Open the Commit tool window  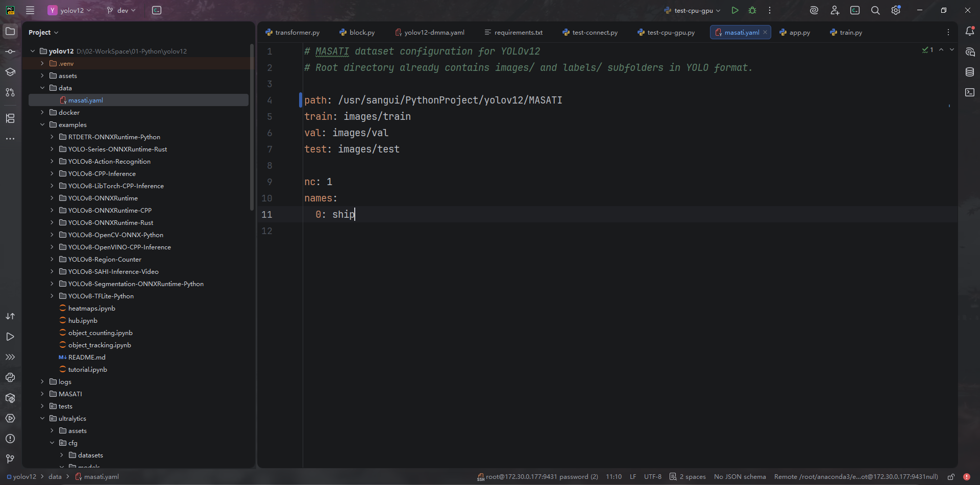(x=10, y=52)
